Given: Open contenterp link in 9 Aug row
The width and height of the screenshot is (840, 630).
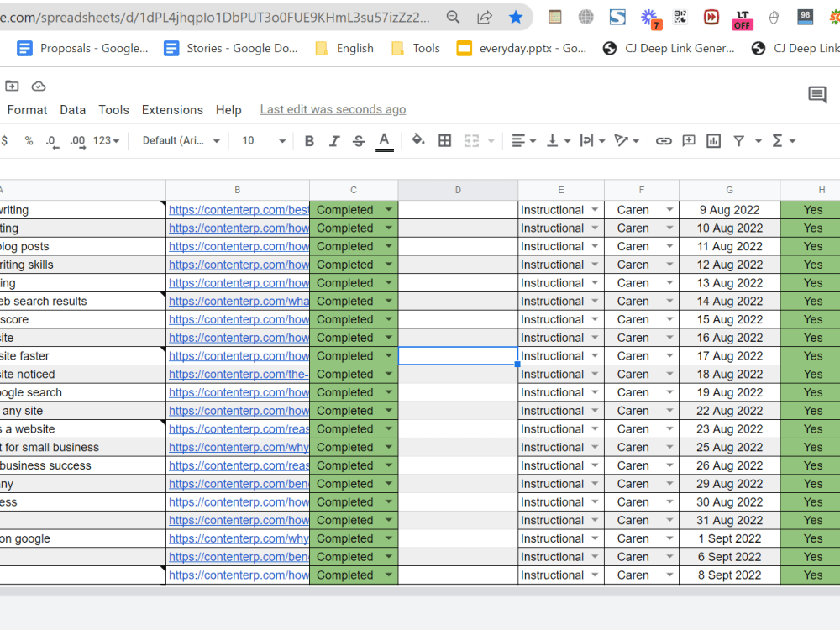Looking at the screenshot, I should click(x=239, y=210).
